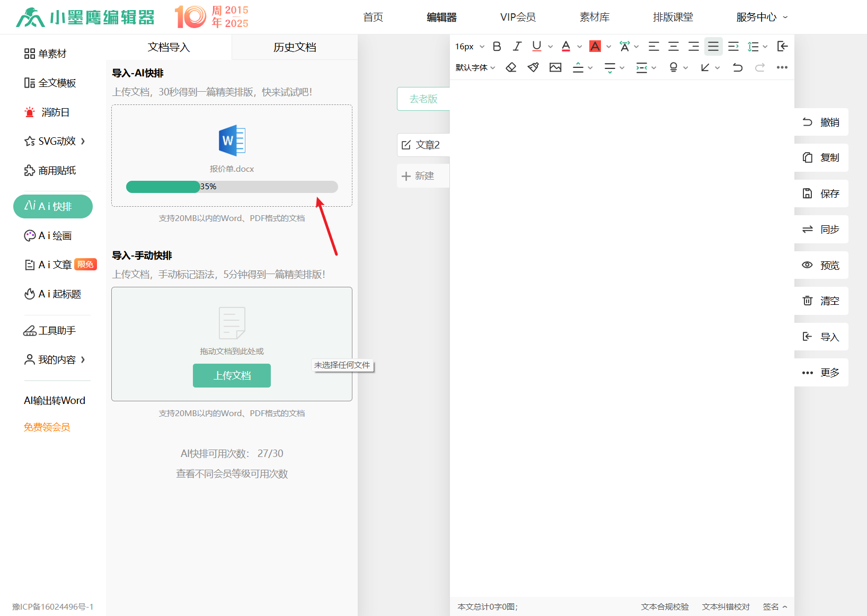
Task: Click the green 上传文档 button
Action: (232, 375)
